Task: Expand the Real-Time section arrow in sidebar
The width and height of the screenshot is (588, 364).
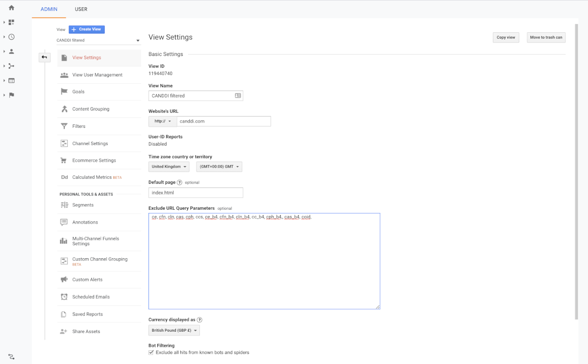Action: 4,37
